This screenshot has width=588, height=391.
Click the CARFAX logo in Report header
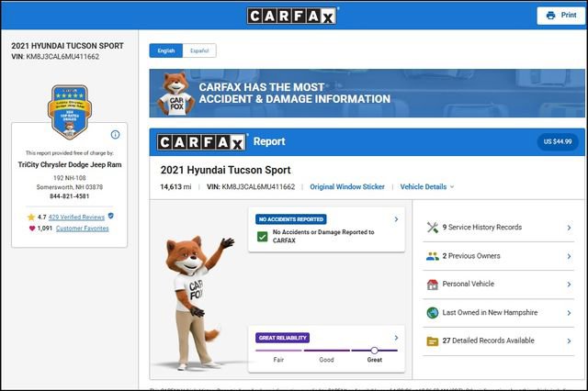tap(202, 142)
